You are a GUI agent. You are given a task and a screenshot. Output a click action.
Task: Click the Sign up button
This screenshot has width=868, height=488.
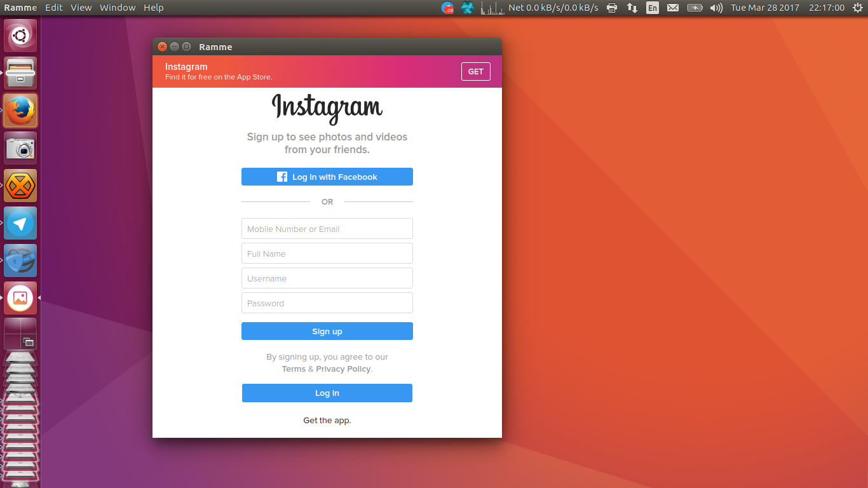[327, 331]
